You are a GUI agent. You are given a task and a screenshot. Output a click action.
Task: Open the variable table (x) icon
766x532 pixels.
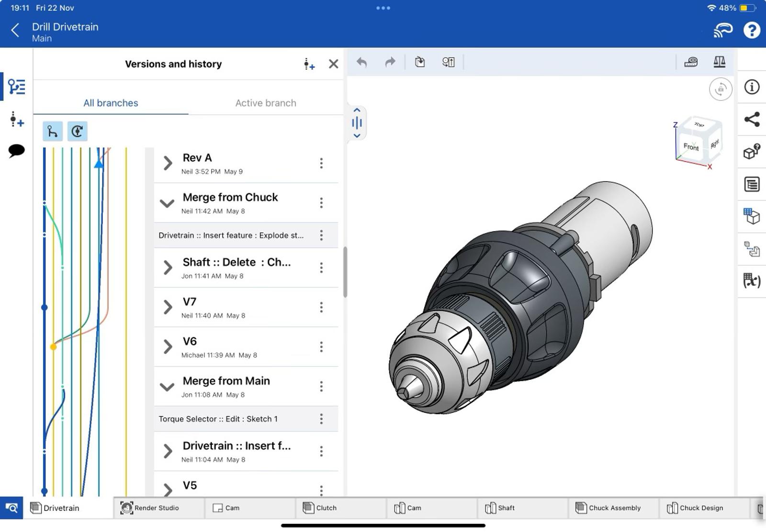752,281
